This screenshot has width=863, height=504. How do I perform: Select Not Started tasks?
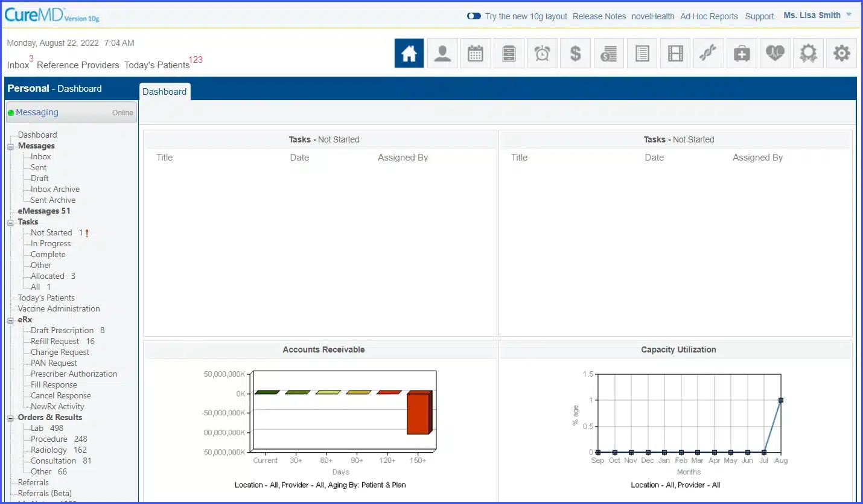51,233
